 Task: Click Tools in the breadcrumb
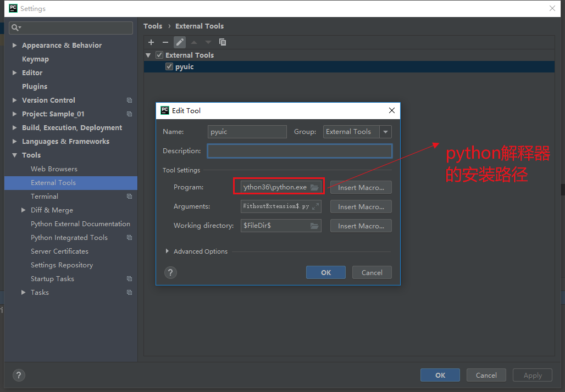pyautogui.click(x=153, y=26)
